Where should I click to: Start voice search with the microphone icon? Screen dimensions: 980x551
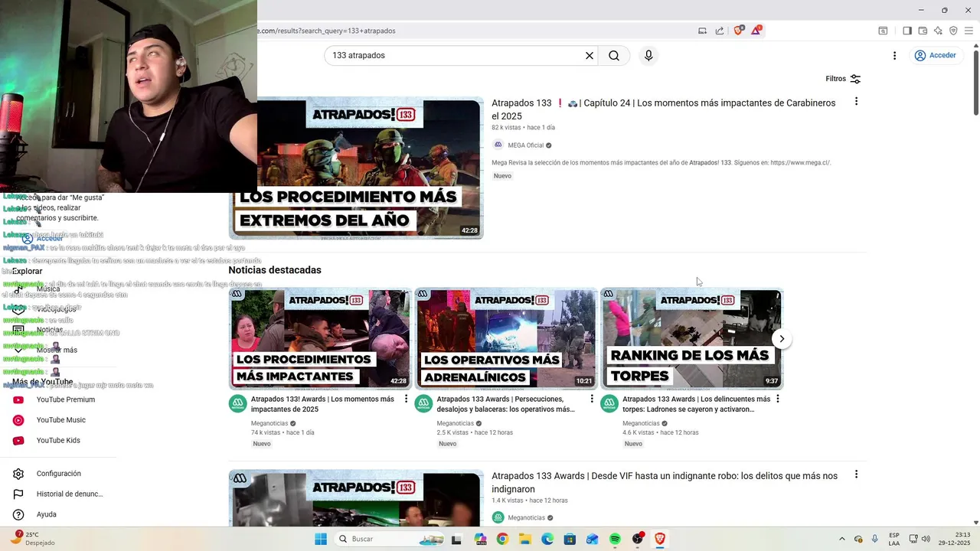point(648,56)
